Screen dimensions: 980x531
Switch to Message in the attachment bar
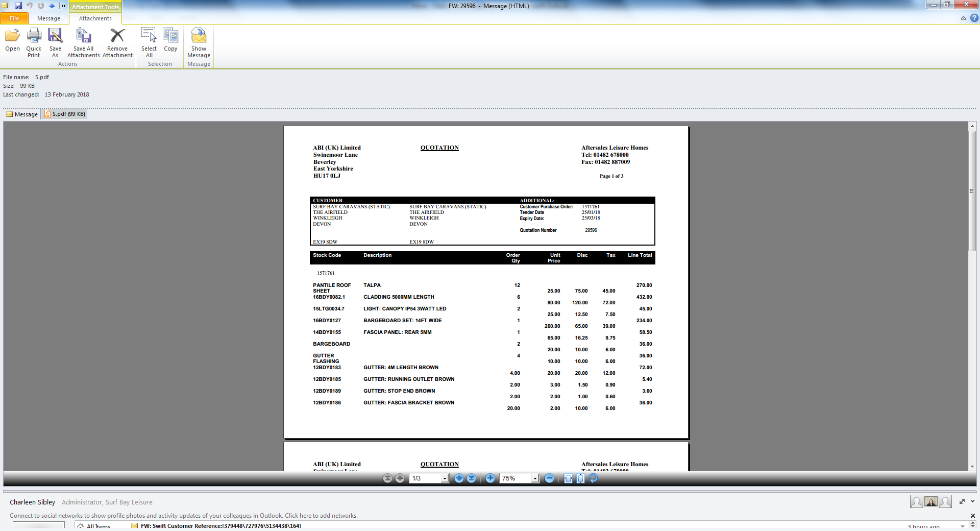[22, 114]
